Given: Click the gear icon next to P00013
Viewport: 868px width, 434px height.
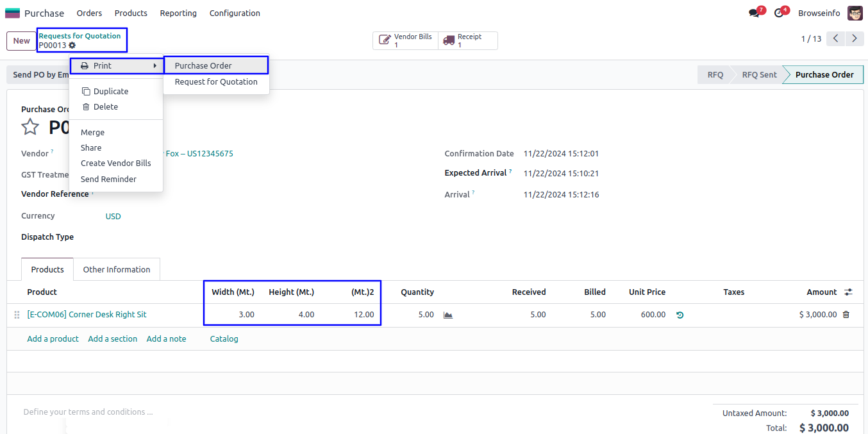Looking at the screenshot, I should [x=72, y=46].
